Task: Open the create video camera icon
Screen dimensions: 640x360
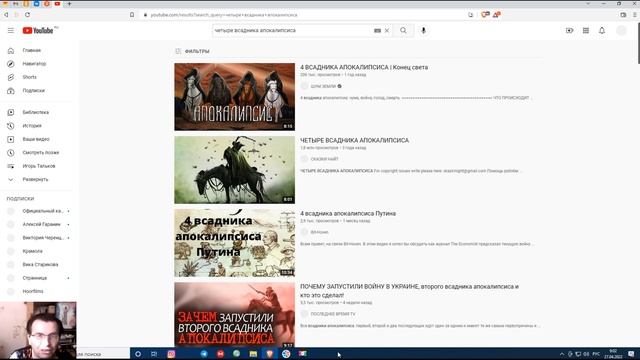Action: click(569, 31)
